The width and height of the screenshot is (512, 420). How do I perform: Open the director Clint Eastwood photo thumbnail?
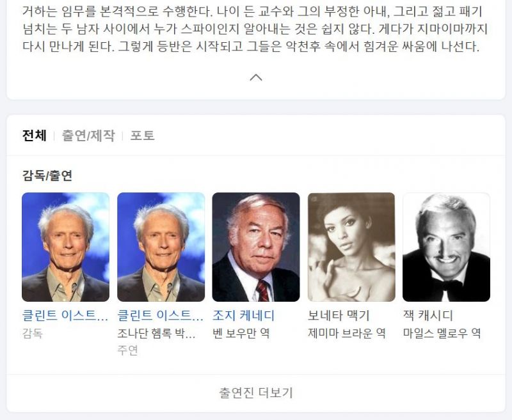coord(66,247)
